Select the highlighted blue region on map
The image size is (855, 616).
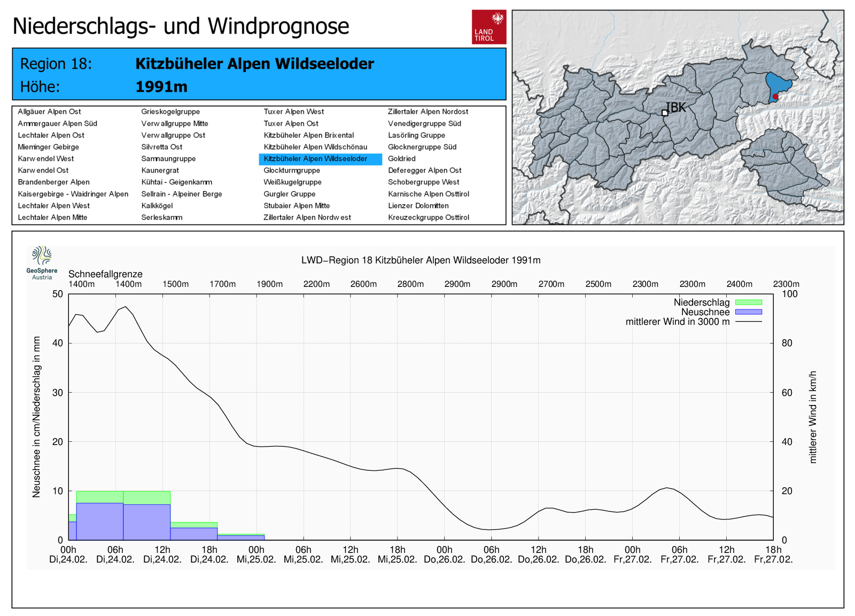778,84
